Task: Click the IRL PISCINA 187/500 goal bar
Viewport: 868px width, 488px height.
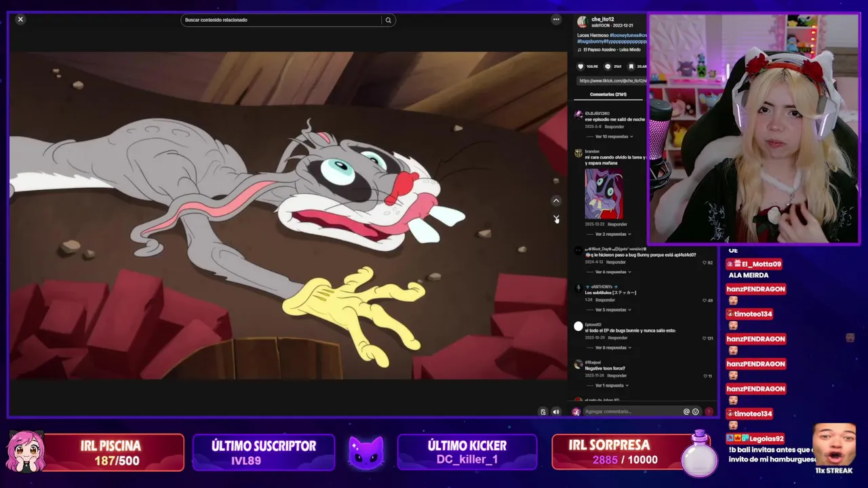Action: coord(113,452)
